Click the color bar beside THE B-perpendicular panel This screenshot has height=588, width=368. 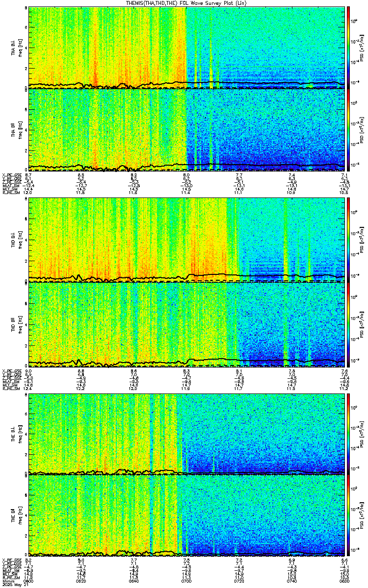(348, 434)
